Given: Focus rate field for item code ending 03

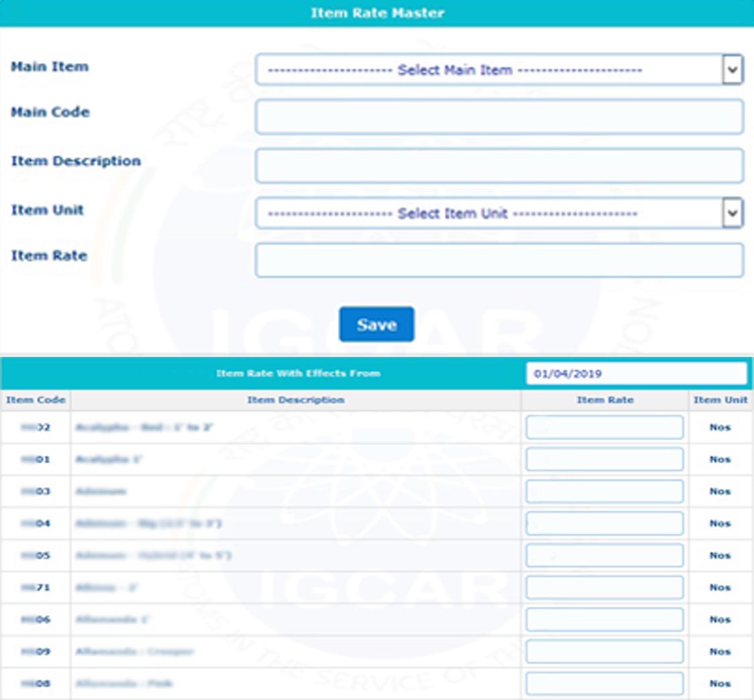Looking at the screenshot, I should pos(604,491).
